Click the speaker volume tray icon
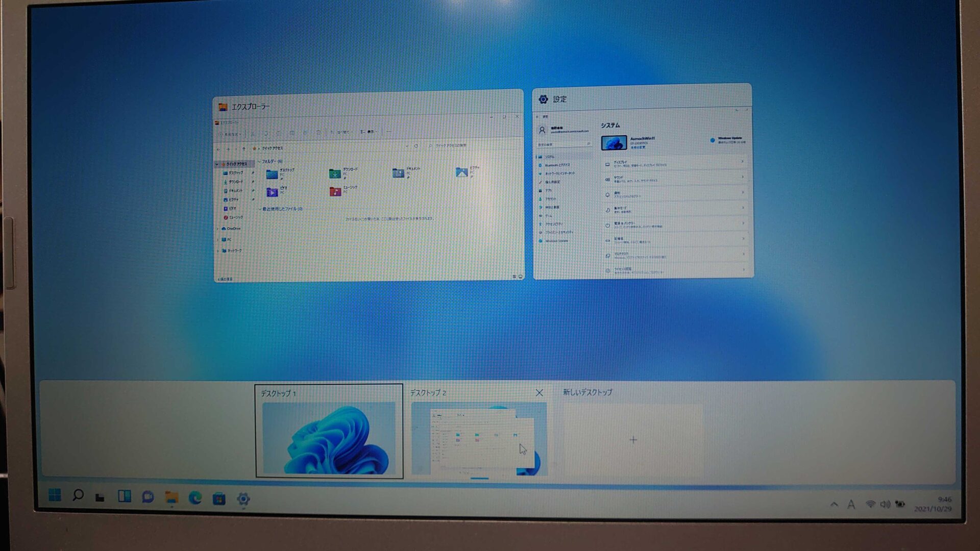The height and width of the screenshot is (551, 980). pos(885,504)
